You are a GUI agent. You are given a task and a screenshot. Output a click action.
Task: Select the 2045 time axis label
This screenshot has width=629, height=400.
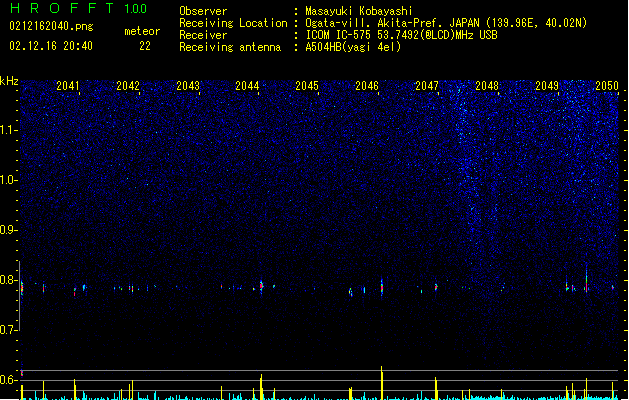[x=307, y=86]
